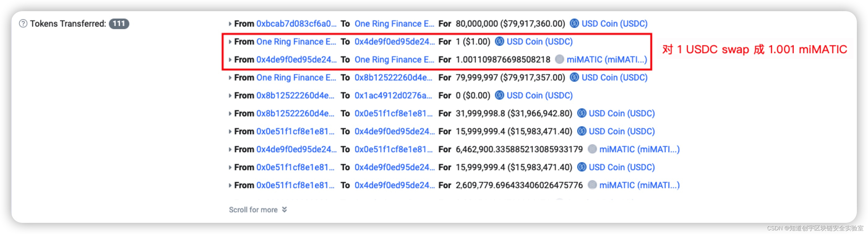Image resolution: width=868 pixels, height=234 pixels.
Task: Select amount text 80,000,000 ($79,917,360.00)
Action: point(510,24)
